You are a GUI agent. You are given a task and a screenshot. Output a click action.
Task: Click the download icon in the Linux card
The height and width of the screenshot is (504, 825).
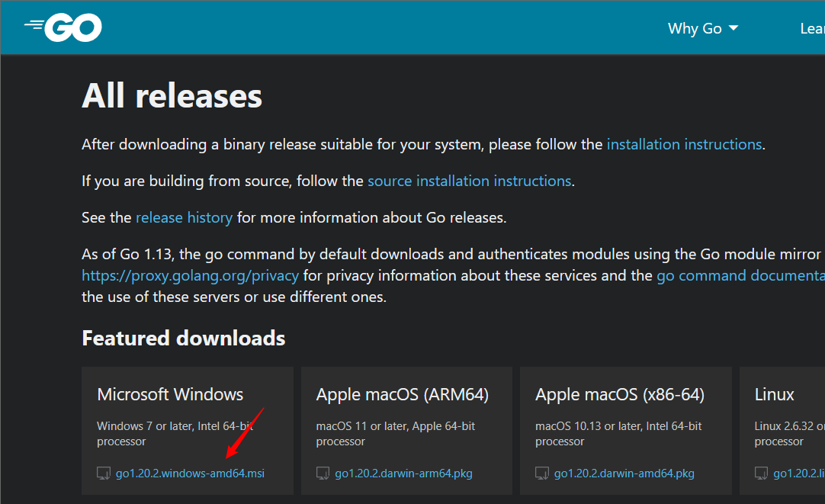(x=761, y=474)
